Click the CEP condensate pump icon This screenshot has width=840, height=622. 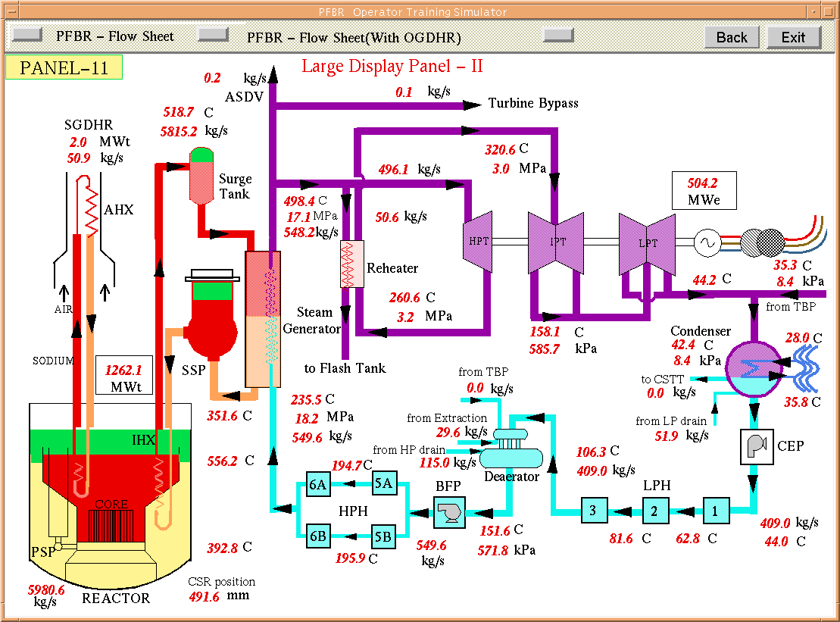point(755,446)
